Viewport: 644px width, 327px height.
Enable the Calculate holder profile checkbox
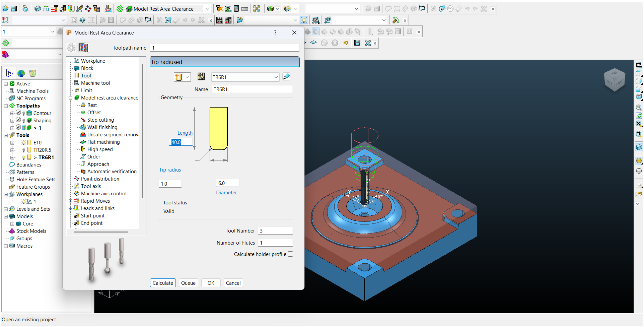[x=290, y=254]
